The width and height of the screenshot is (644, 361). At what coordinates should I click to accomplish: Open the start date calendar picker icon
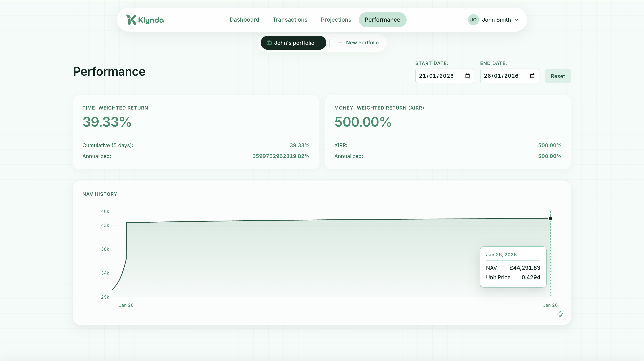point(467,76)
